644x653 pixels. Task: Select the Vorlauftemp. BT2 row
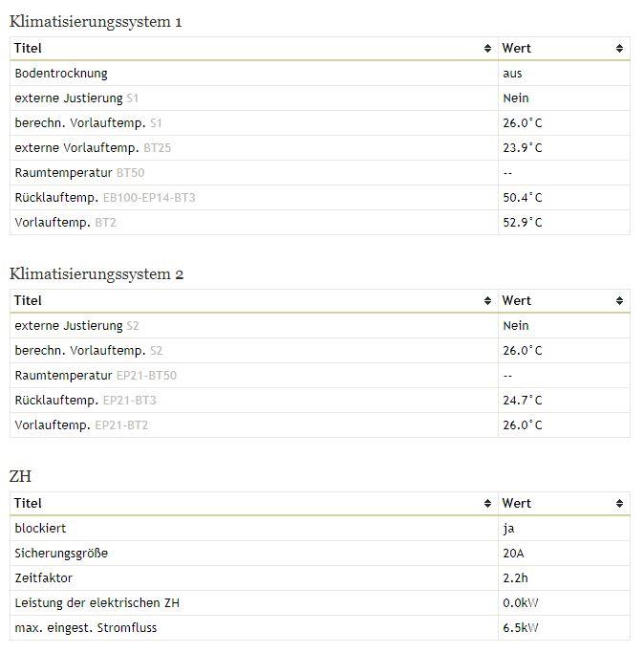pyautogui.click(x=320, y=223)
